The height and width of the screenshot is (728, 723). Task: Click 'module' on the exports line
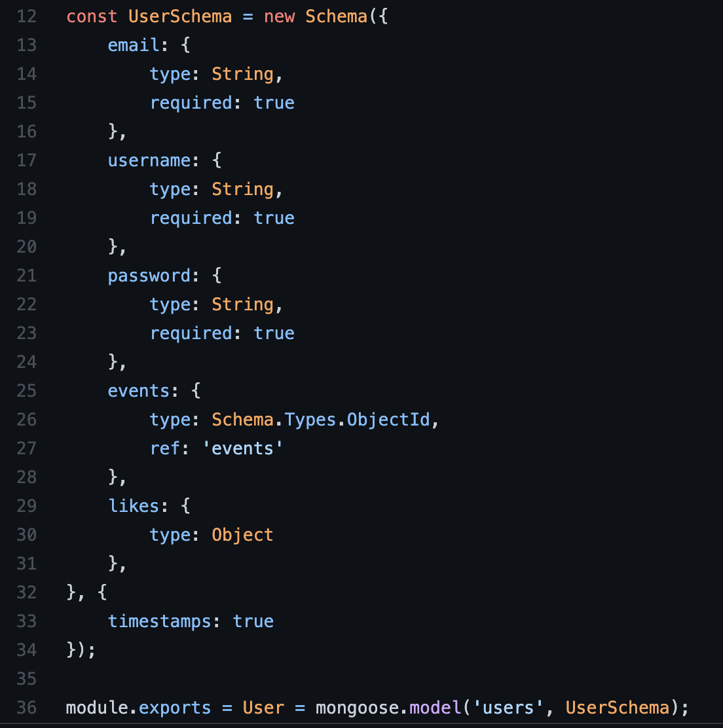point(97,708)
